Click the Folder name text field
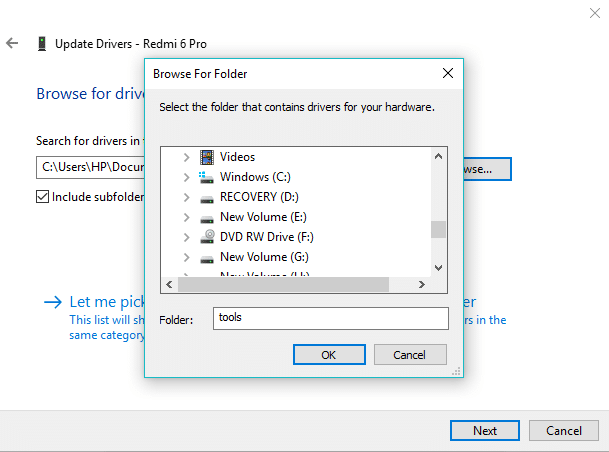The width and height of the screenshot is (609, 452). [330, 318]
